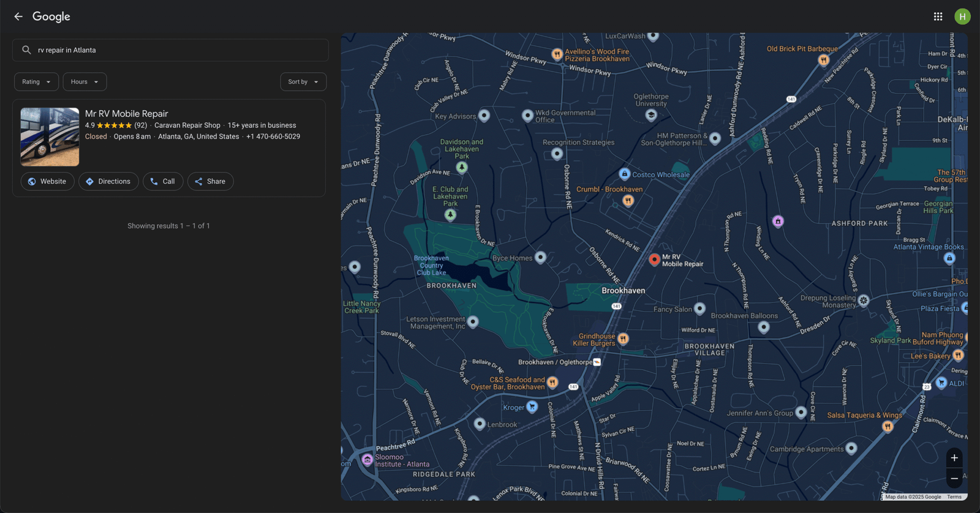Image resolution: width=980 pixels, height=513 pixels.
Task: Select the red Mr RV Mobile Repair pin
Action: [654, 260]
